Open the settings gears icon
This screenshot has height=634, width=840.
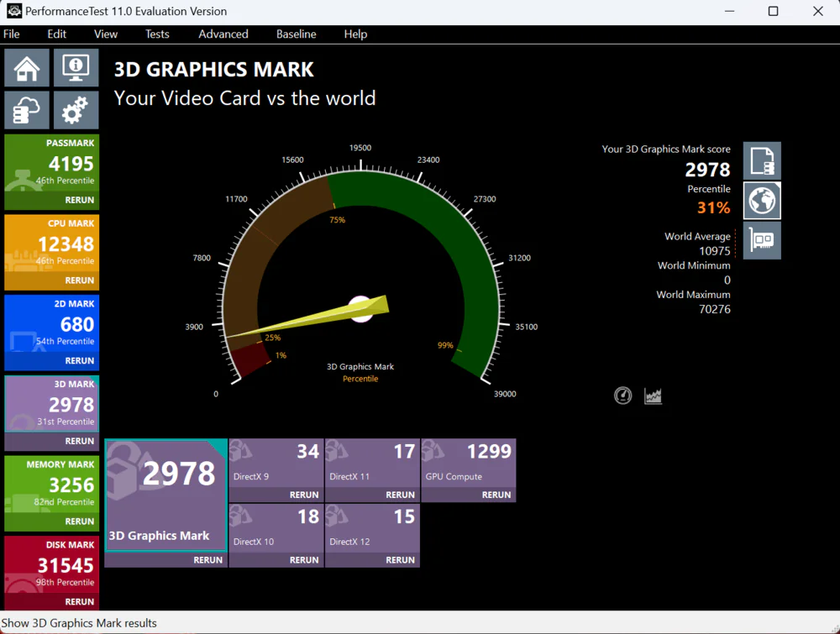[76, 110]
